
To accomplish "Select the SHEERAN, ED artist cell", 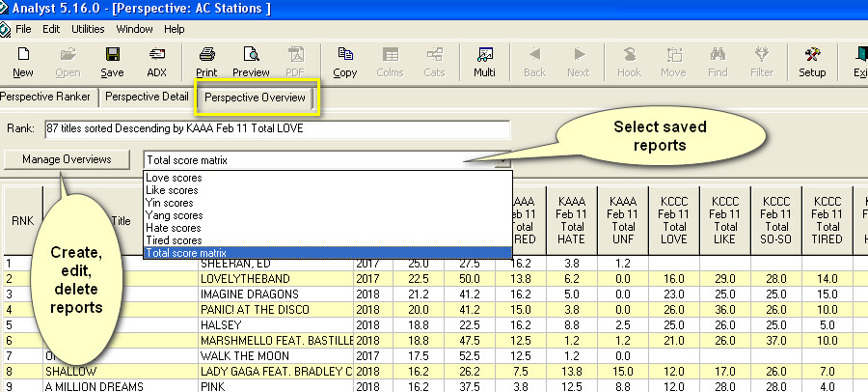I will click(x=276, y=263).
